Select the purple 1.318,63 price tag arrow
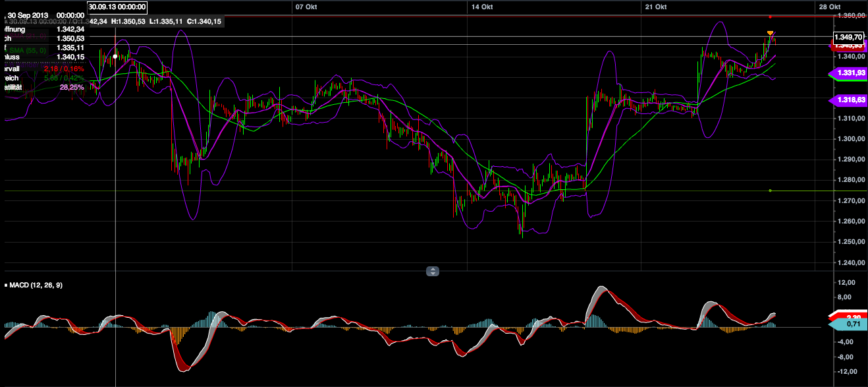The image size is (868, 387). click(x=848, y=100)
